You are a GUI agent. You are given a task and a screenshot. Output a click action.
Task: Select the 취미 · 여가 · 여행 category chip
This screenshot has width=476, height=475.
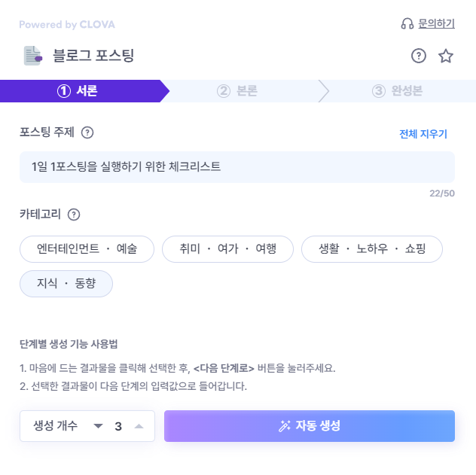click(227, 249)
